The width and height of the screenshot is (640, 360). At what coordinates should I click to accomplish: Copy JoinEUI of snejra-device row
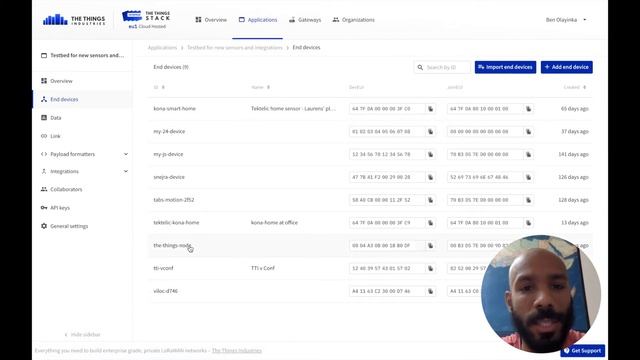click(x=528, y=178)
